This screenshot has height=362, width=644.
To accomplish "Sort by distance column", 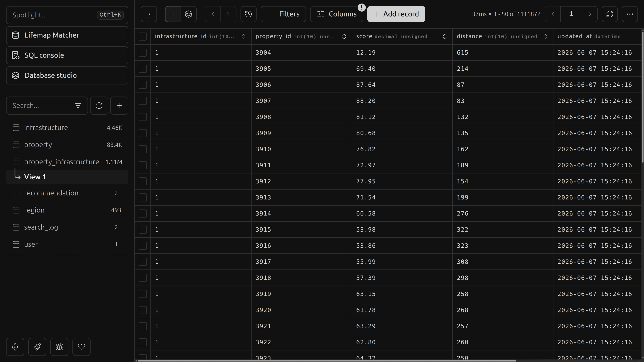I will [x=545, y=37].
